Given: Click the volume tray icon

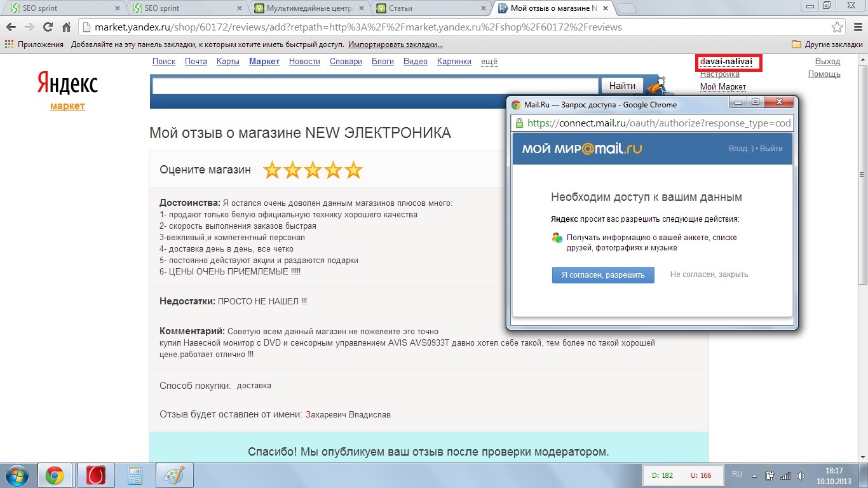Looking at the screenshot, I should click(x=801, y=475).
